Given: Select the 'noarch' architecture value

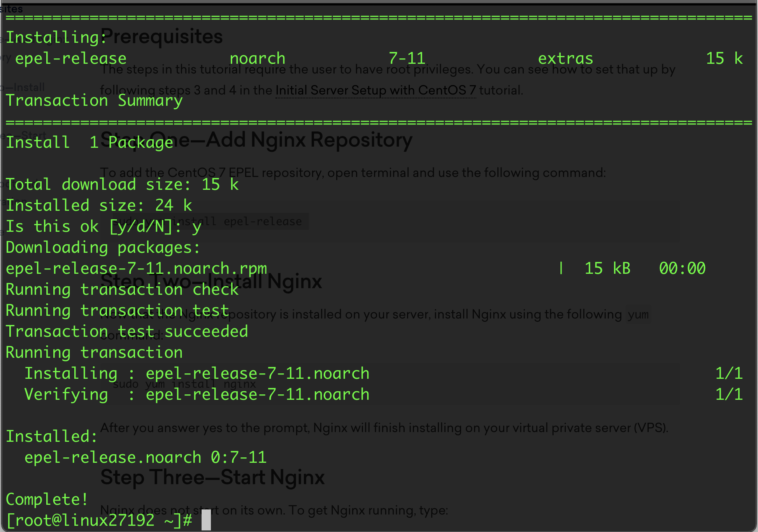Looking at the screenshot, I should (x=258, y=58).
